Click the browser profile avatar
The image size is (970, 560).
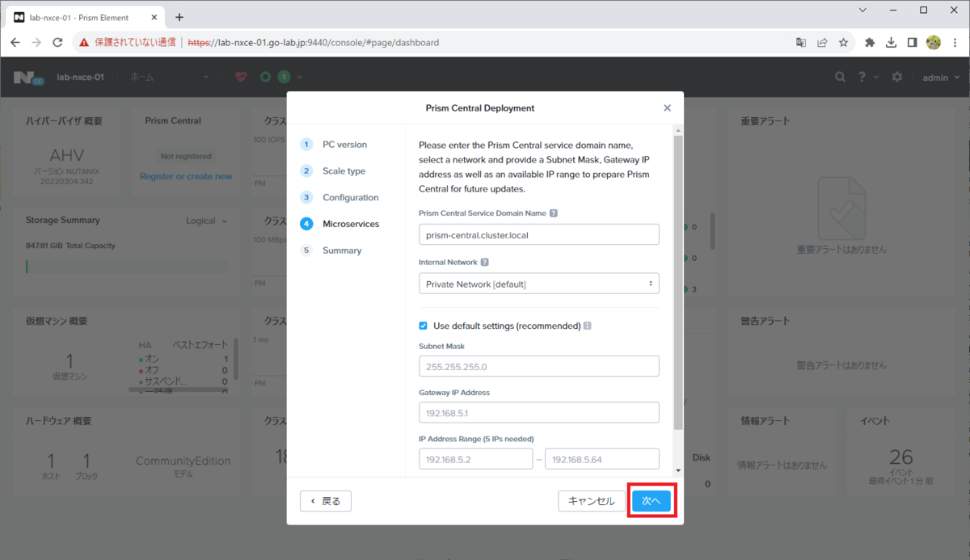933,42
